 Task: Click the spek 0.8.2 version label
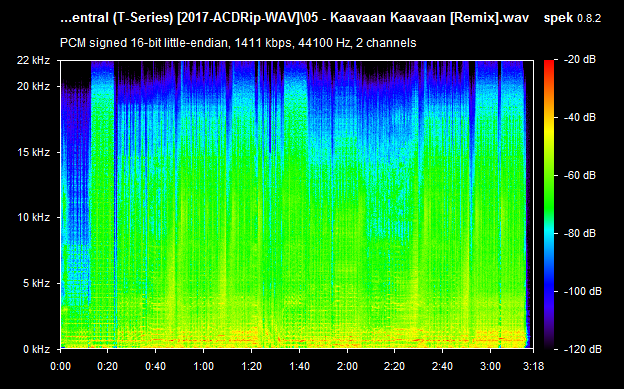click(572, 18)
